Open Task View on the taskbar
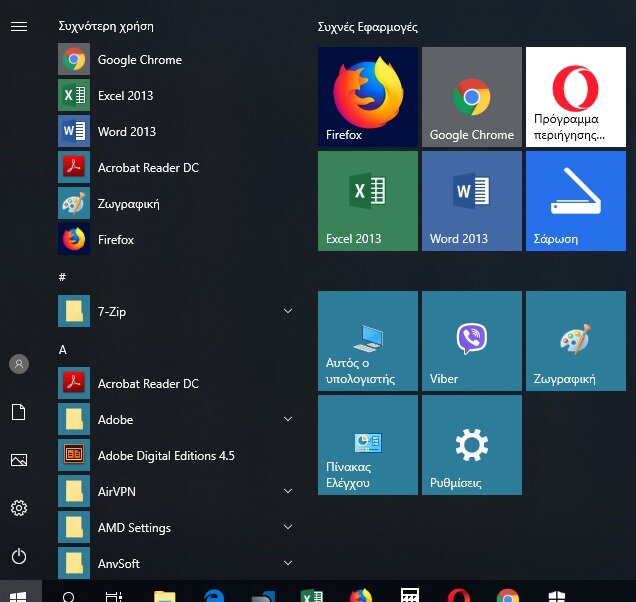 pos(114,595)
